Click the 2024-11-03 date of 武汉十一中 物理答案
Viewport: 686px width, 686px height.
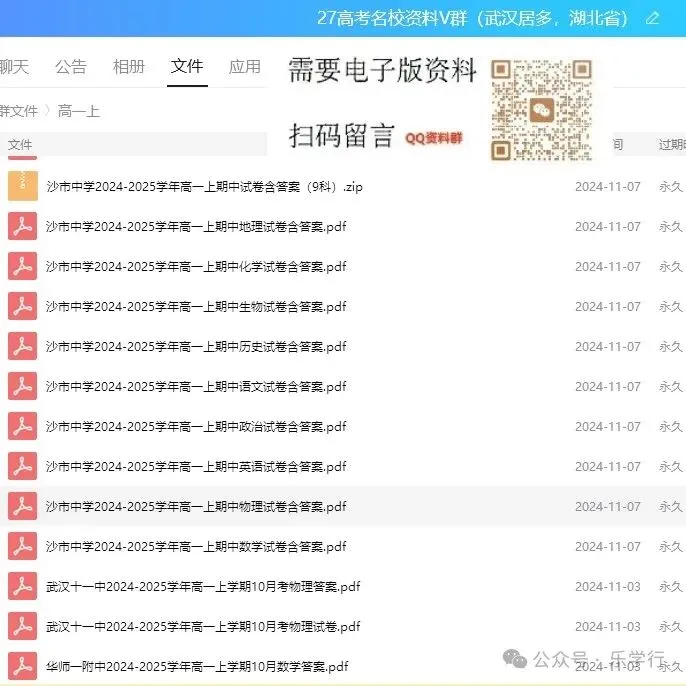(608, 587)
